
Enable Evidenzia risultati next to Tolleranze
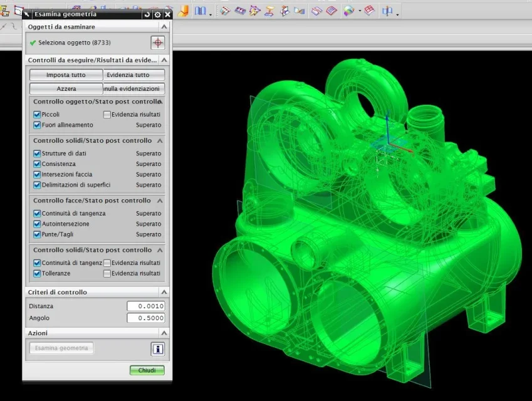click(x=107, y=273)
